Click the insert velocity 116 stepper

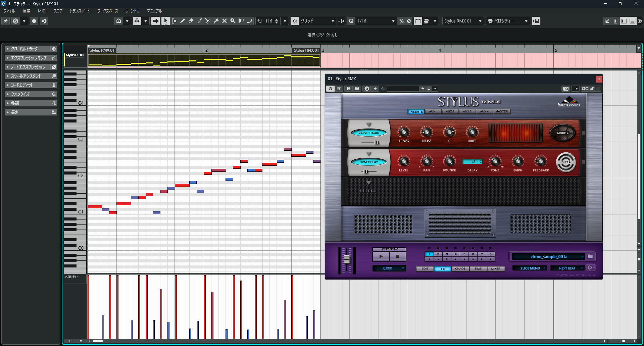[277, 21]
